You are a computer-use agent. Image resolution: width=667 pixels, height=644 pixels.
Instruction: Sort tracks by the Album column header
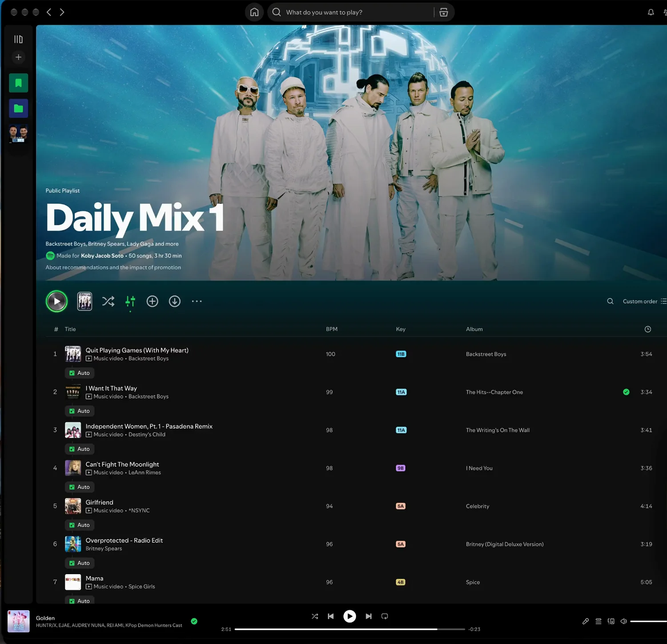point(474,329)
